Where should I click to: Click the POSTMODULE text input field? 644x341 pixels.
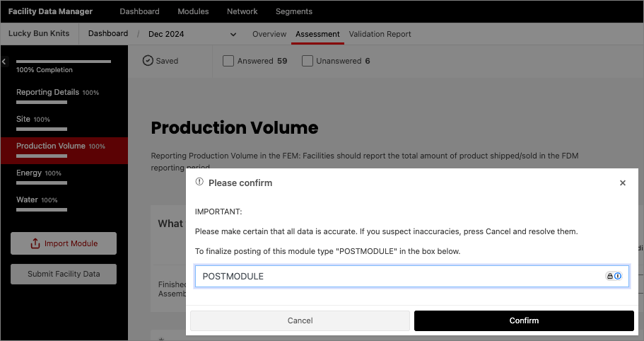pyautogui.click(x=396, y=276)
